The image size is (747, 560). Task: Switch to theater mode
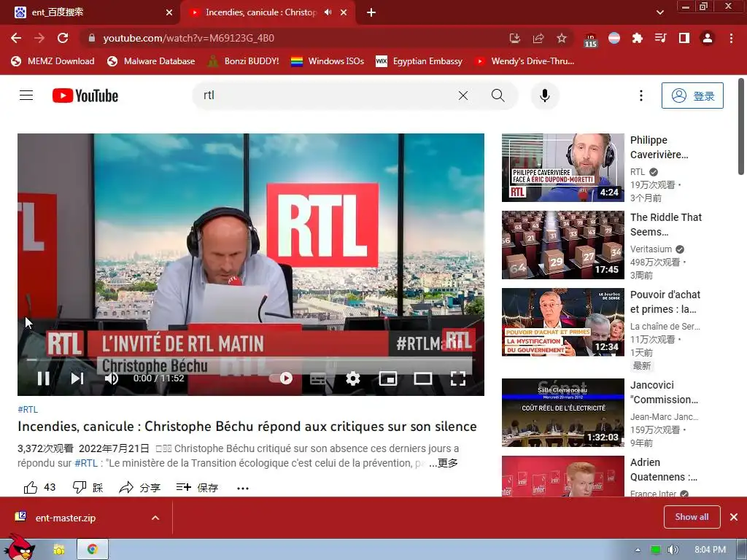422,378
